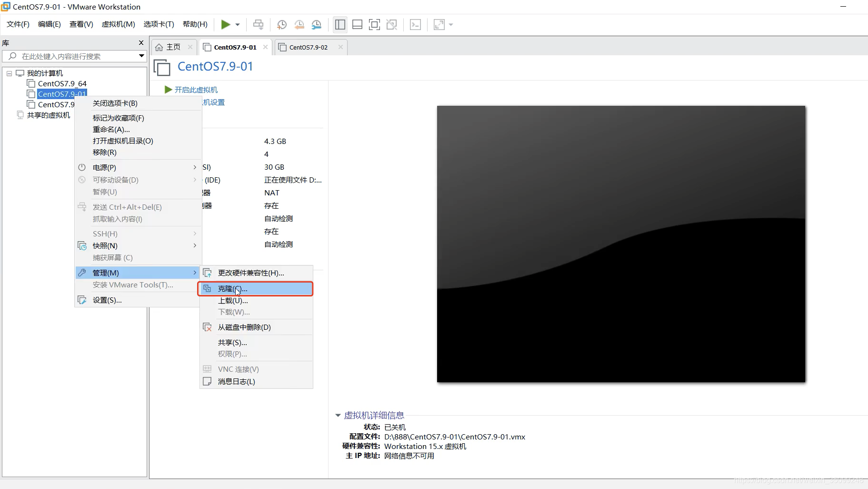
Task: Choose 克隆(C)... in the manage submenu
Action: click(x=256, y=288)
